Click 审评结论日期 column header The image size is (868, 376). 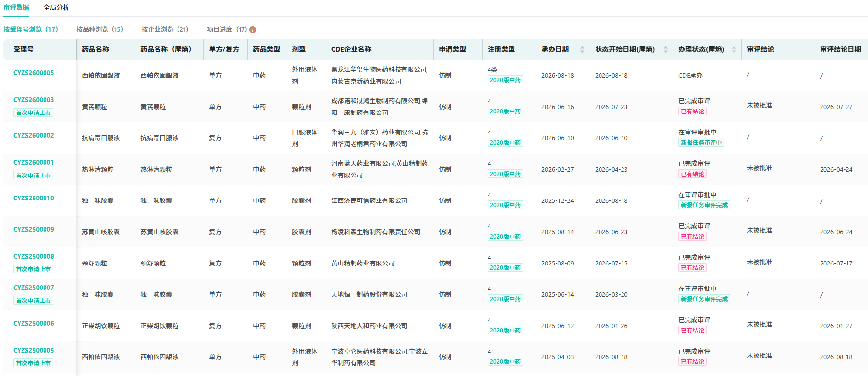(841, 49)
